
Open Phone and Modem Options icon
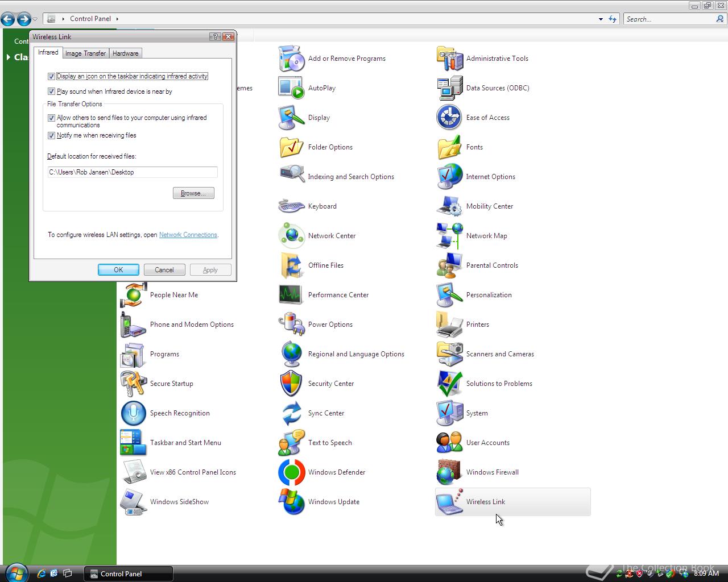[134, 325]
